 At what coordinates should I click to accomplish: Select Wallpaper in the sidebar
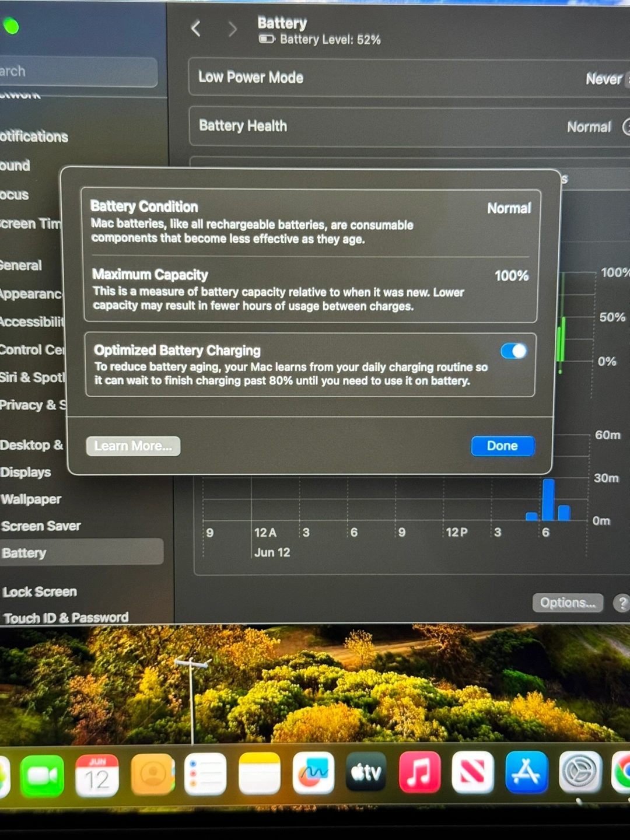[x=32, y=499]
